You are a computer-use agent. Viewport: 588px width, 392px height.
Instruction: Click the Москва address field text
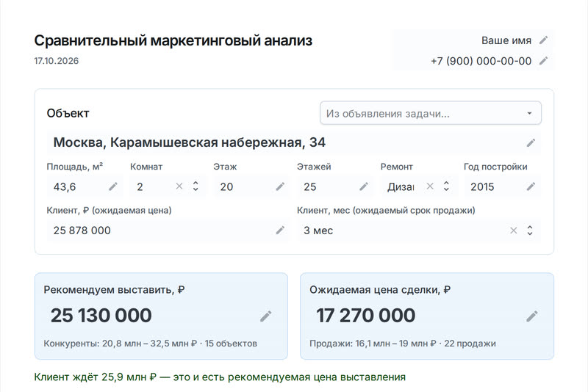(x=190, y=142)
